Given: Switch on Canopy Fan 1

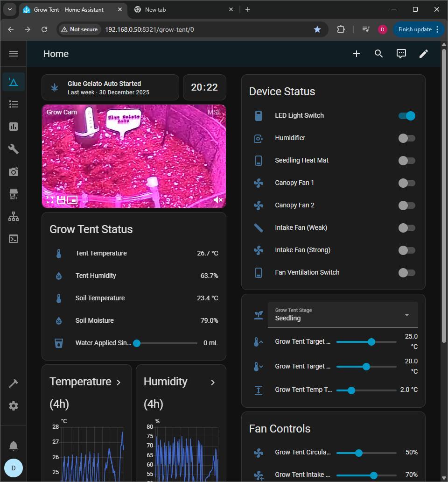Looking at the screenshot, I should (x=406, y=183).
